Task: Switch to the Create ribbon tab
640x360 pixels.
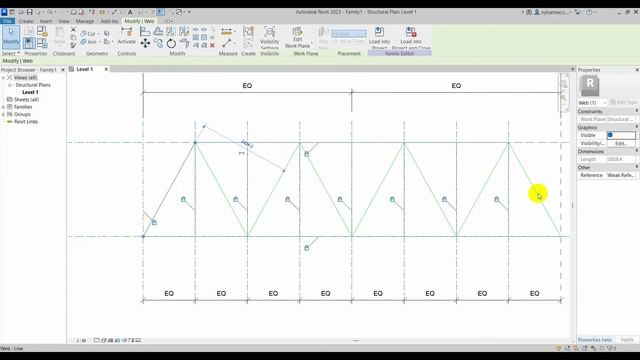Action: coord(26,21)
